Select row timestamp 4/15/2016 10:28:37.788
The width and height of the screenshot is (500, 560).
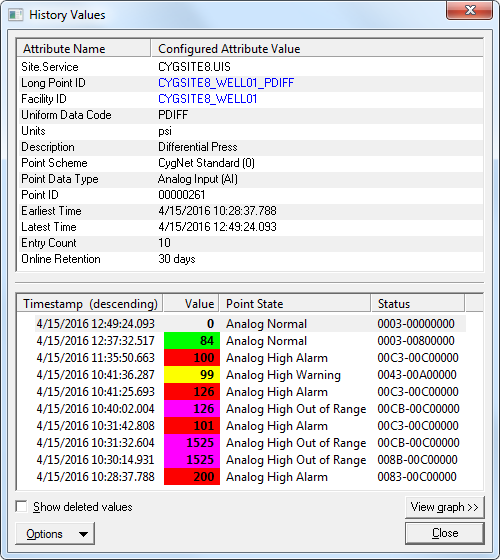[x=95, y=477]
